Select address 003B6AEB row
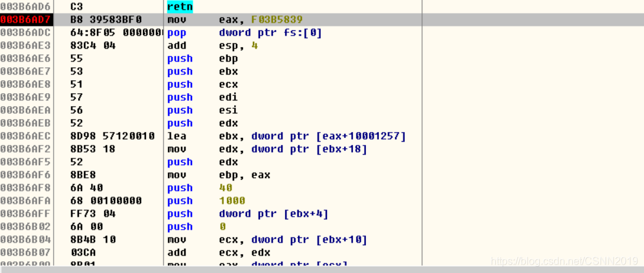Screen dimensions: 644x273 tap(27, 124)
